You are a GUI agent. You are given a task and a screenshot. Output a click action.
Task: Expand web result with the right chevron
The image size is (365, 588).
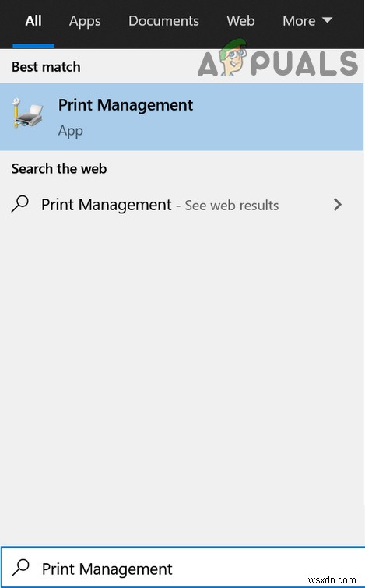click(337, 205)
